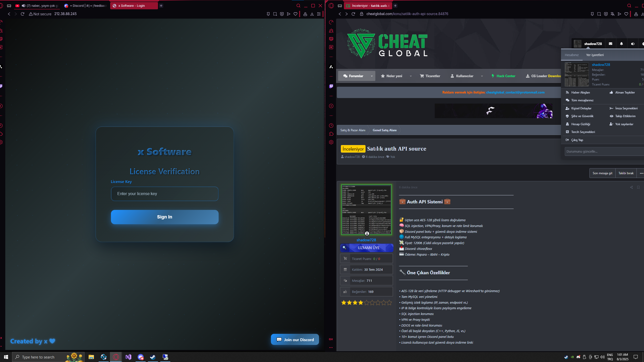This screenshot has height=362, width=644.
Task: Click the License Key input field
Action: (165, 194)
